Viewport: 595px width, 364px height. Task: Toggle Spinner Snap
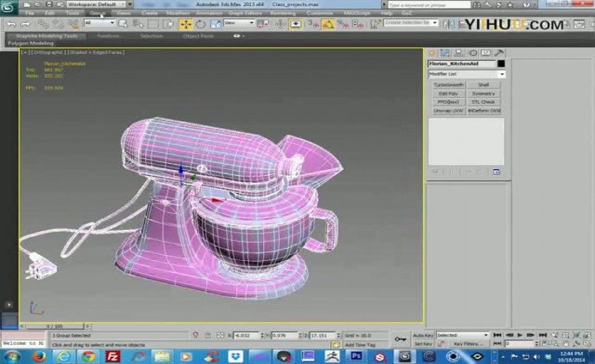[x=358, y=24]
